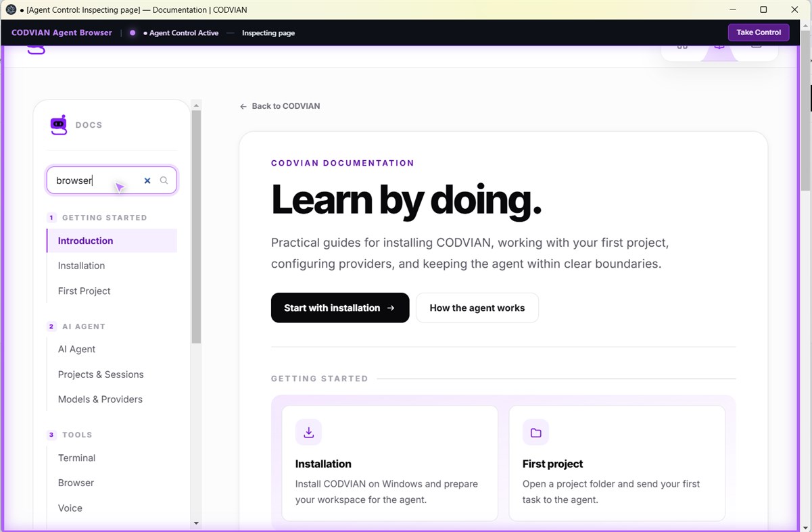
Task: Click the TOOLS sidebar section heading
Action: coord(77,435)
